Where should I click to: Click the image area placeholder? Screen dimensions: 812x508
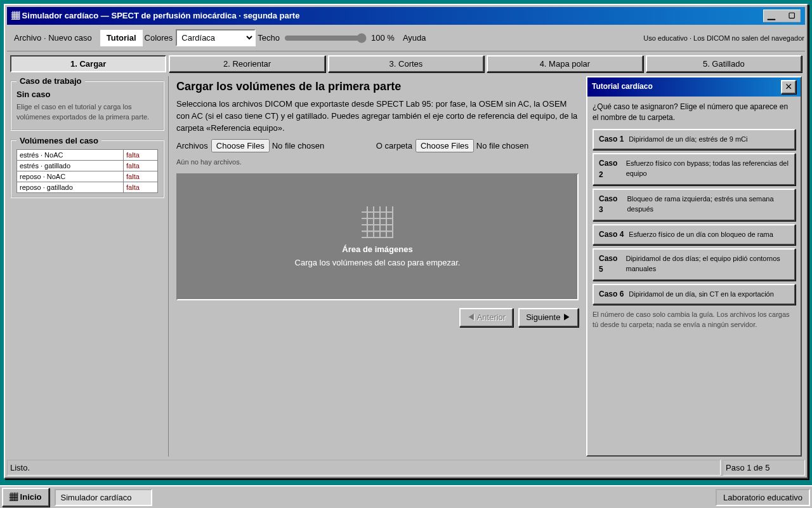pyautogui.click(x=377, y=237)
